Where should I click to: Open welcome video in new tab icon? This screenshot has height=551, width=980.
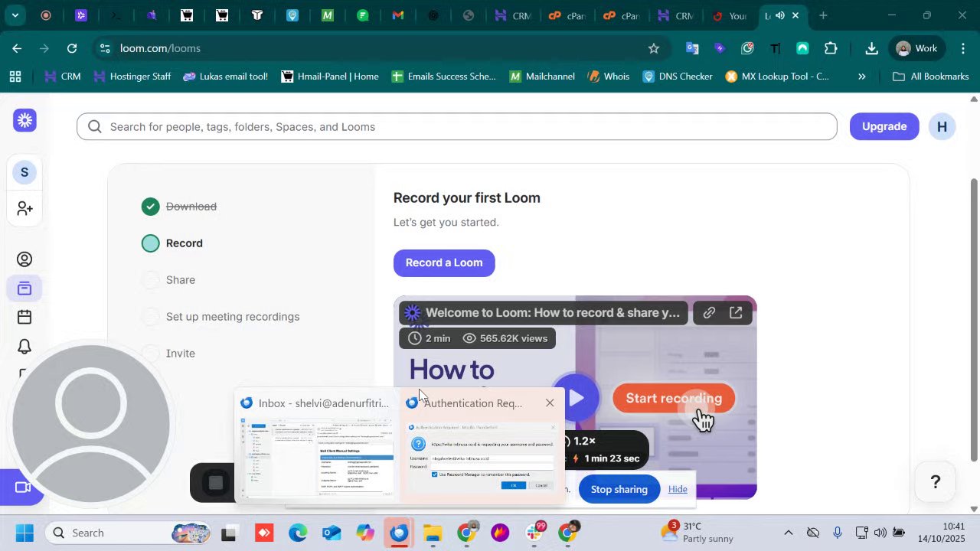point(736,312)
